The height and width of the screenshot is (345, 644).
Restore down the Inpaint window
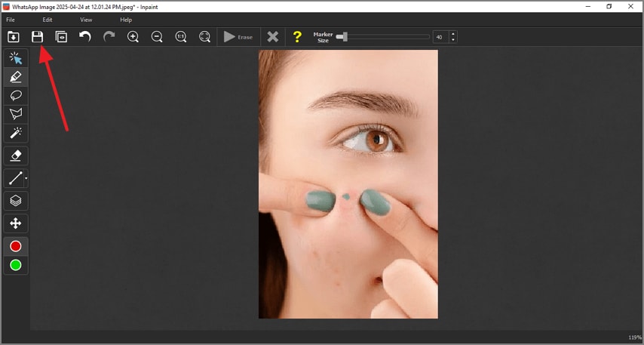(609, 7)
